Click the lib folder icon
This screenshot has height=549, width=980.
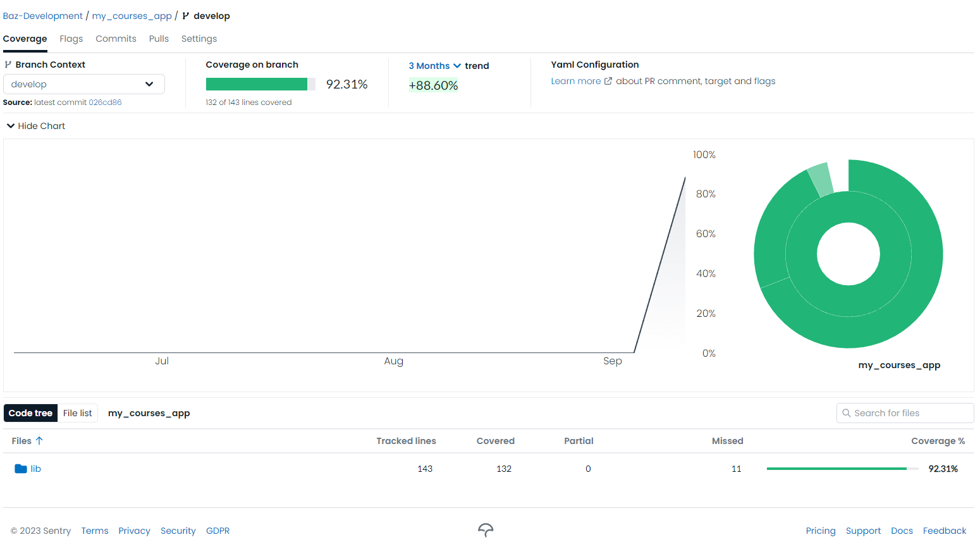[20, 469]
